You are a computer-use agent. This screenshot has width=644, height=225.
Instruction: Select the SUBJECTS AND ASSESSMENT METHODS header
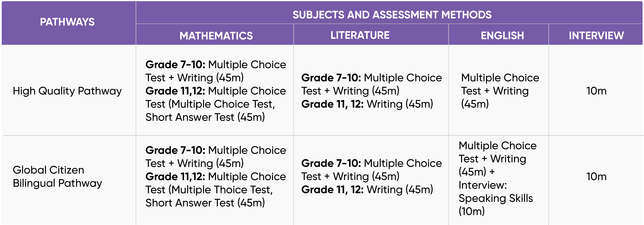coord(392,15)
